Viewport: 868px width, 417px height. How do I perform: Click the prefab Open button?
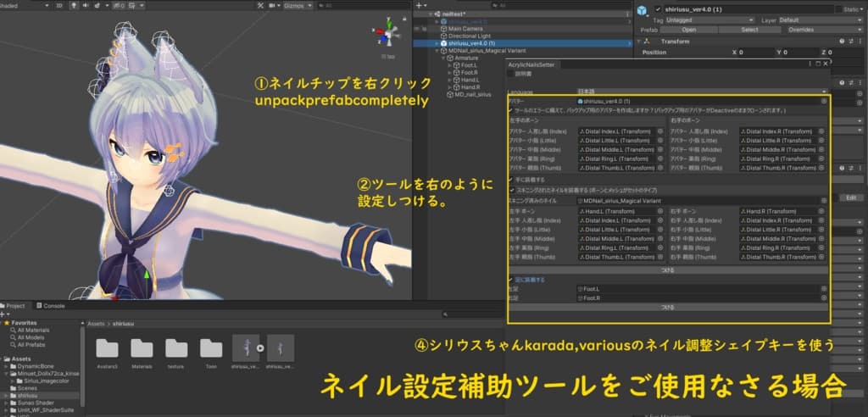[x=689, y=29]
